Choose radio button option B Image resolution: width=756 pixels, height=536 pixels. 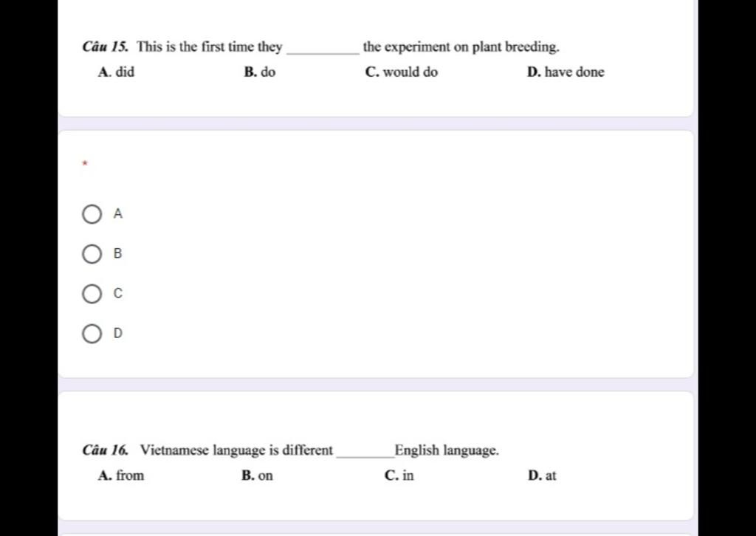[x=92, y=254]
